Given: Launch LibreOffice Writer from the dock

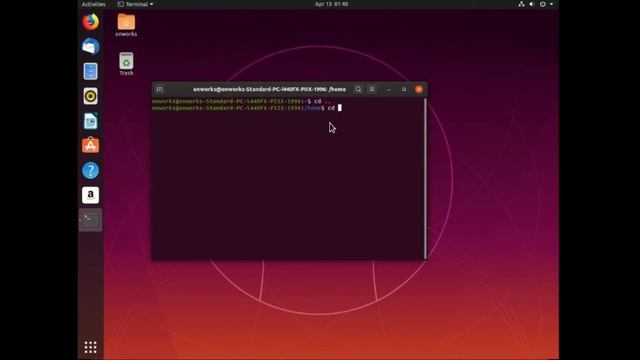Looking at the screenshot, I should (91, 121).
